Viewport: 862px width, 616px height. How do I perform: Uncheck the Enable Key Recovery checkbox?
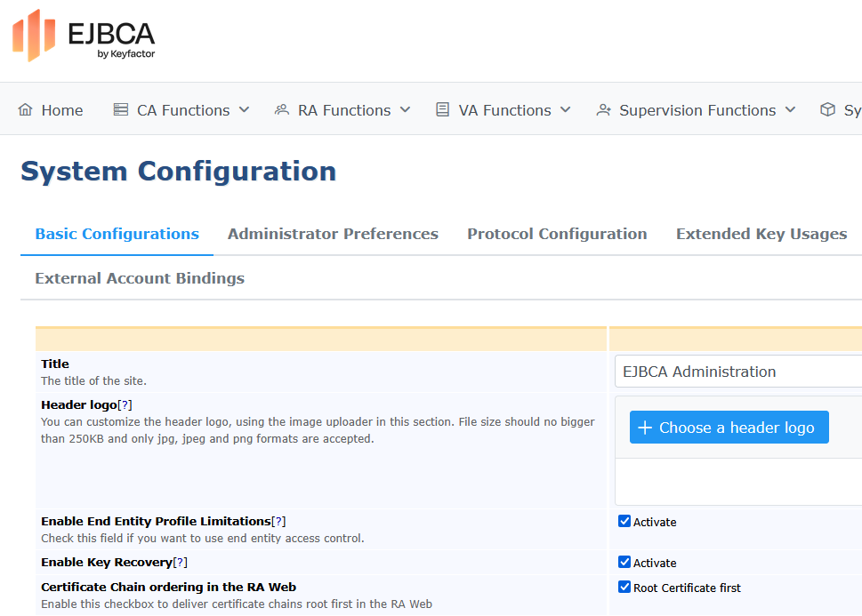(x=624, y=563)
